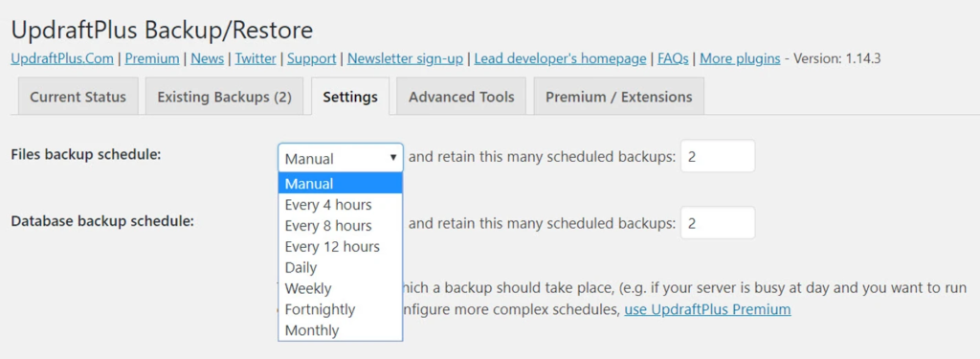Open the Files backup schedule dropdown
The height and width of the screenshot is (359, 980).
click(341, 158)
